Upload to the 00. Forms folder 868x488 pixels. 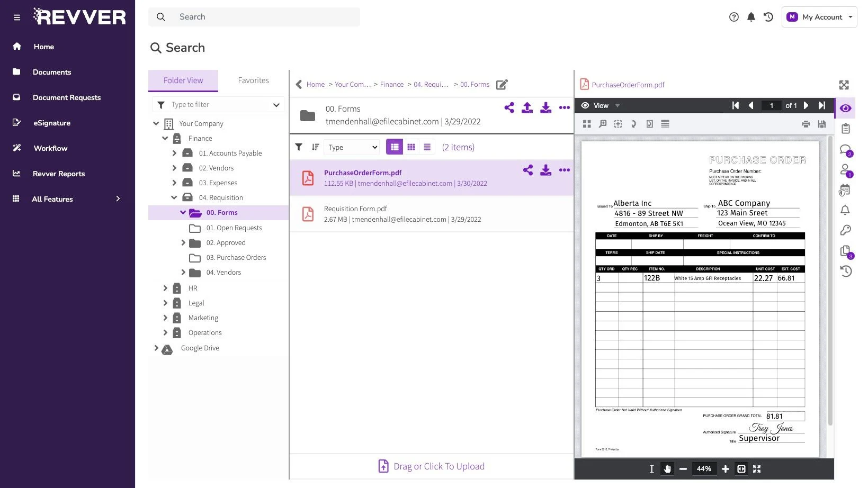(x=527, y=108)
